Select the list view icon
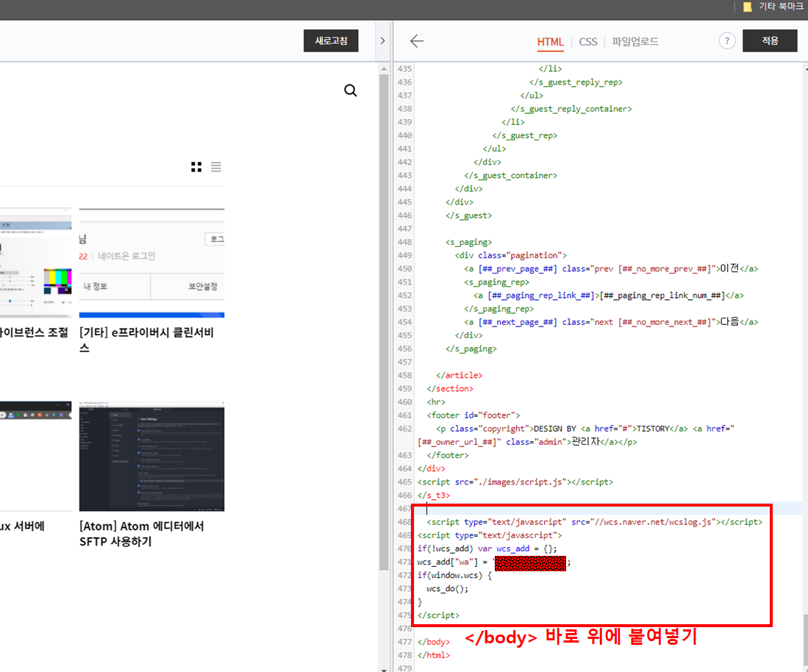This screenshot has height=672, width=808. [x=216, y=167]
